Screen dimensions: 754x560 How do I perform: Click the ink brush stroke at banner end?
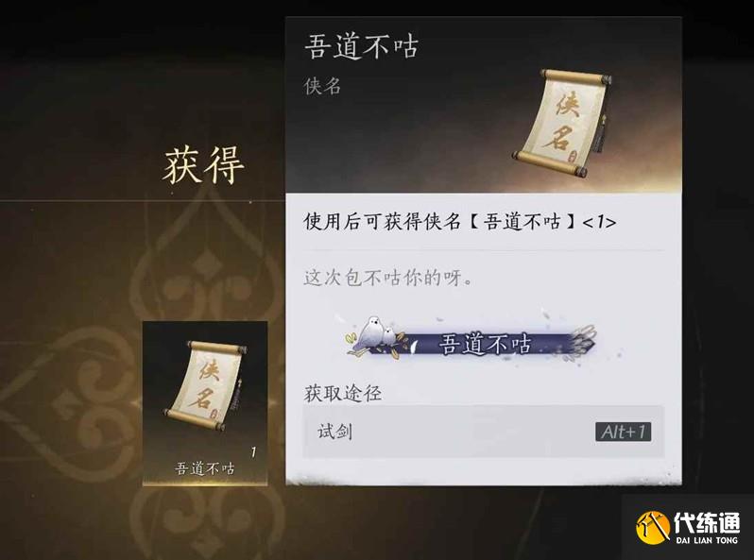point(582,342)
